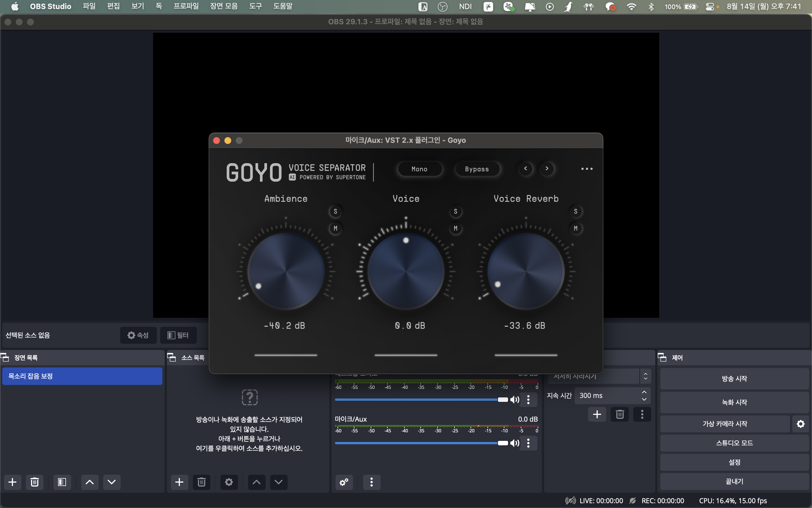Click 필터 button in source toolbar
Screen dimensions: 812x508
[178, 335]
